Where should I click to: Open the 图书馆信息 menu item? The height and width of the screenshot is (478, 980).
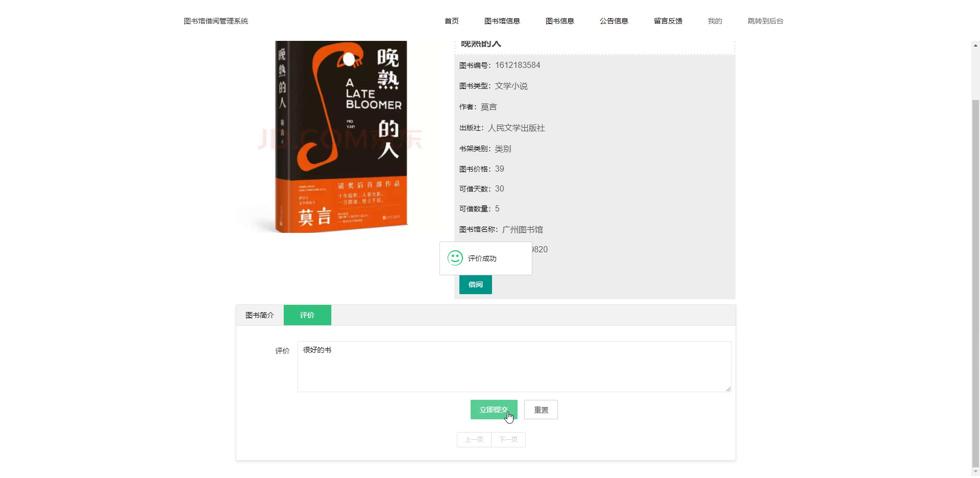tap(502, 21)
